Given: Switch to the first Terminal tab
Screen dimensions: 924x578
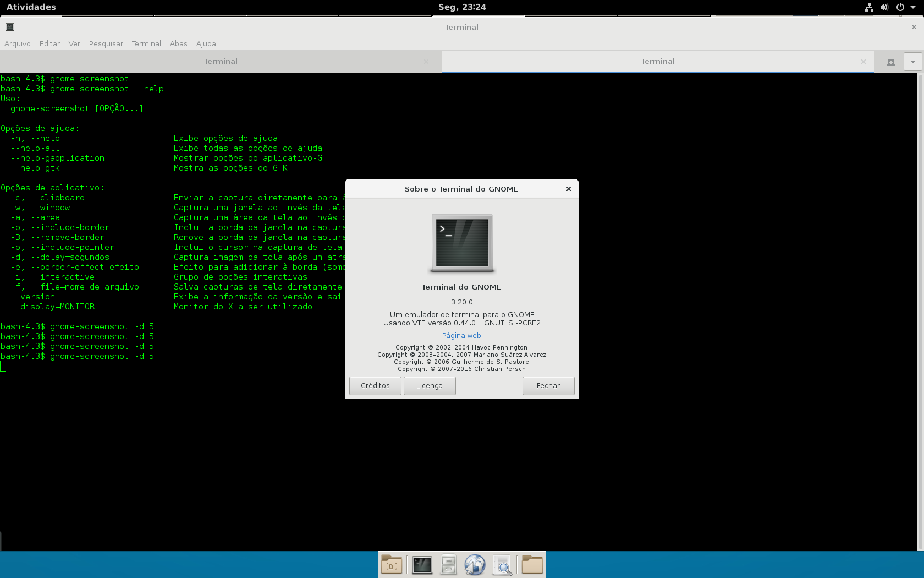Looking at the screenshot, I should pos(221,61).
